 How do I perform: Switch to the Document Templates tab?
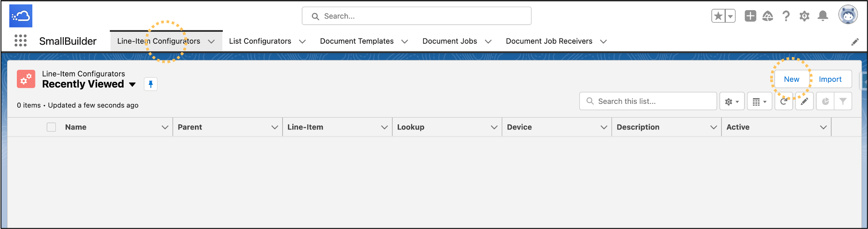356,41
